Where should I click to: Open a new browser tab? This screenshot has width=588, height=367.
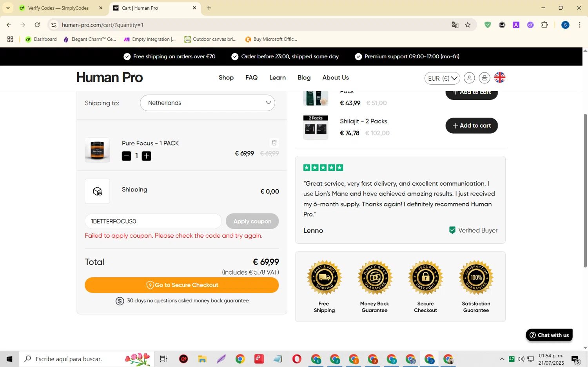[209, 8]
